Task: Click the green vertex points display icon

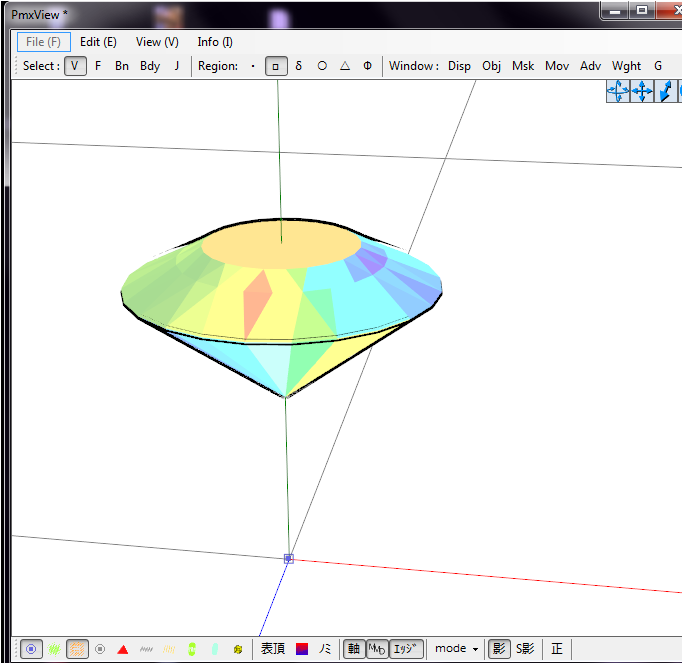Action: [x=54, y=649]
